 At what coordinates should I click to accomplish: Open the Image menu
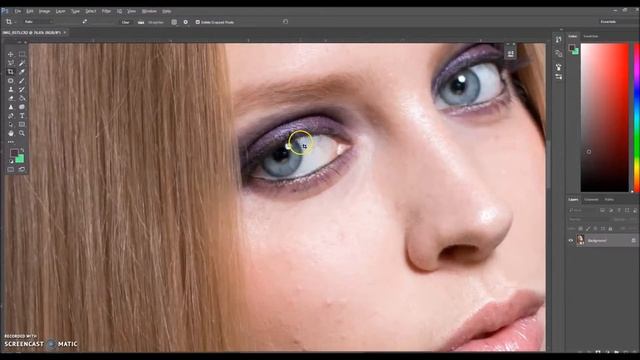click(x=44, y=11)
